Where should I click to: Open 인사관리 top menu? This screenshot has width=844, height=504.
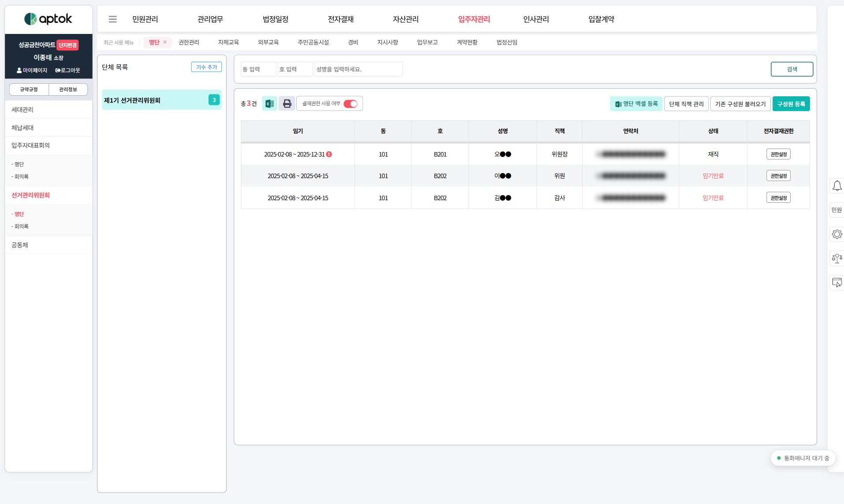536,19
